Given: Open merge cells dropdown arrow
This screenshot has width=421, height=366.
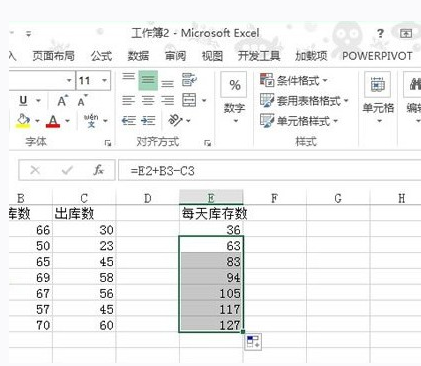Looking at the screenshot, I should pos(204,100).
